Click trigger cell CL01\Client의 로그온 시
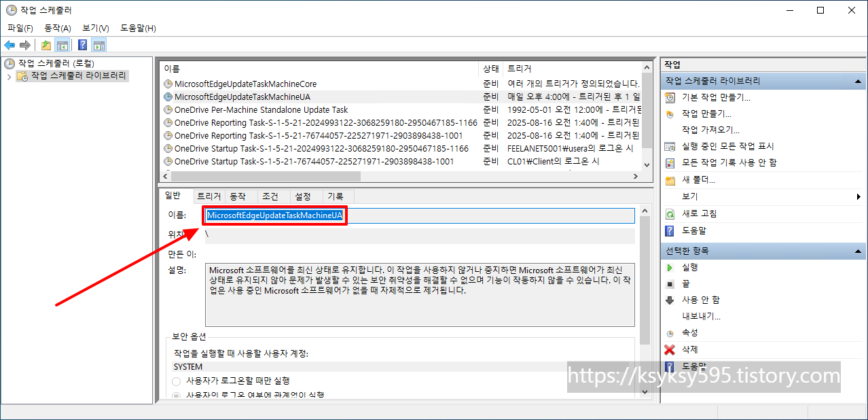This screenshot has height=420, width=868. click(x=553, y=162)
